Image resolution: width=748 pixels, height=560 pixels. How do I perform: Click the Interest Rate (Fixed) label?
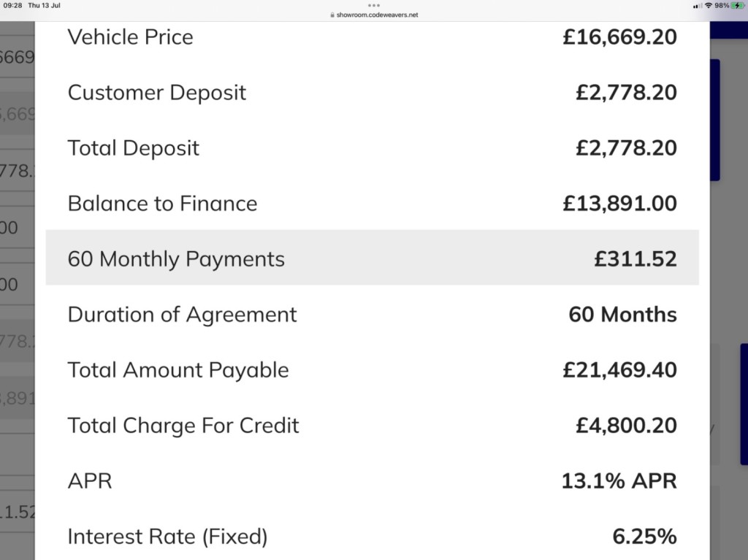pos(167,537)
